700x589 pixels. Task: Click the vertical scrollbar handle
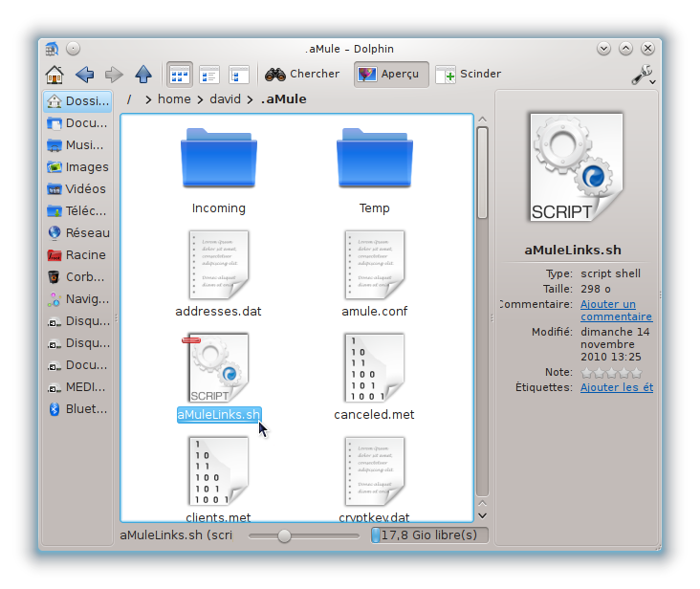pos(482,173)
